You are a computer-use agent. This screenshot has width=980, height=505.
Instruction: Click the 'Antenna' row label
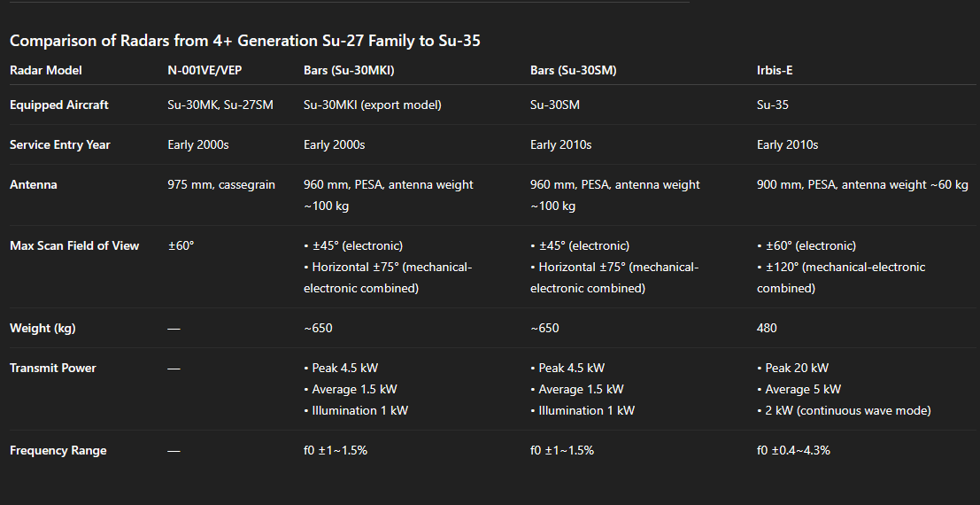35,184
